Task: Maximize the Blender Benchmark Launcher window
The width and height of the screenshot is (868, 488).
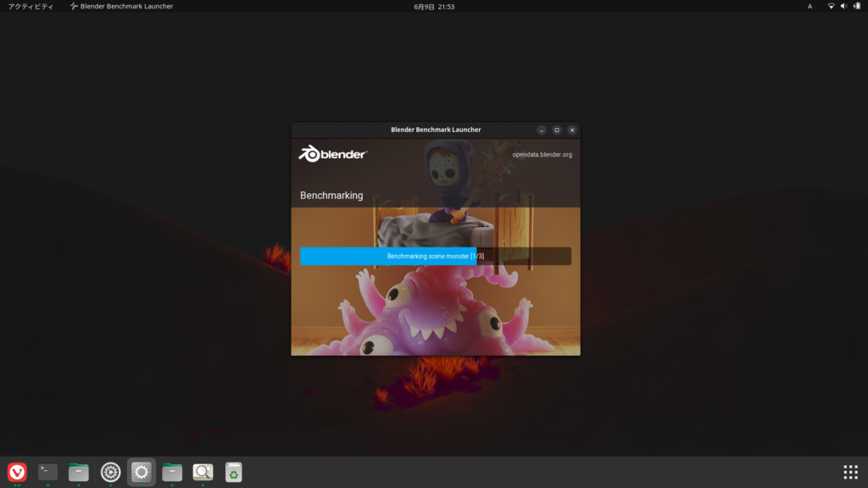Action: [x=557, y=130]
